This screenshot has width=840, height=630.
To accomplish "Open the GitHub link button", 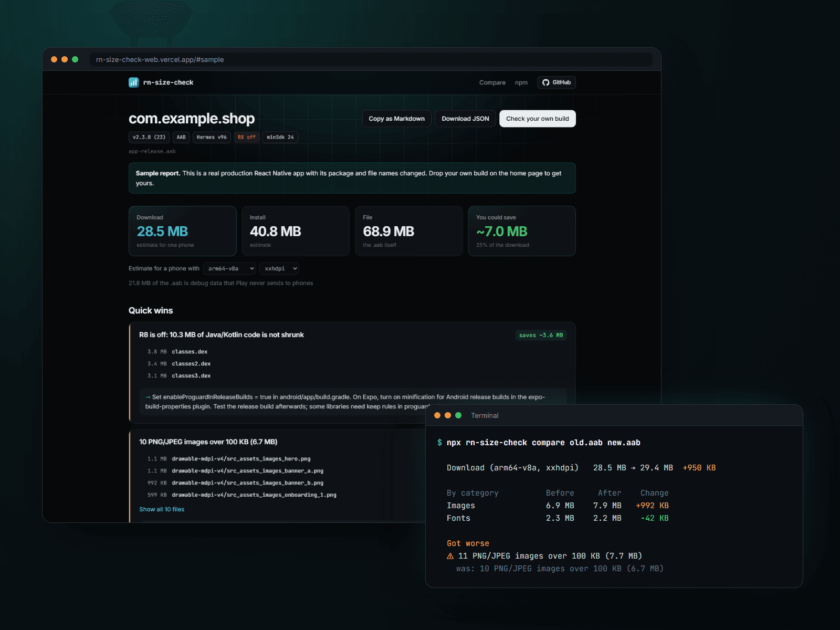I will [x=556, y=82].
